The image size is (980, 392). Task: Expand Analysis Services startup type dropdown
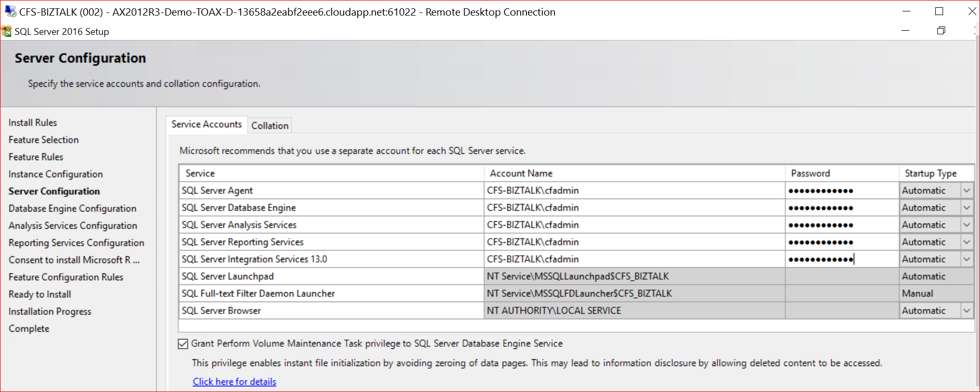[x=966, y=225]
